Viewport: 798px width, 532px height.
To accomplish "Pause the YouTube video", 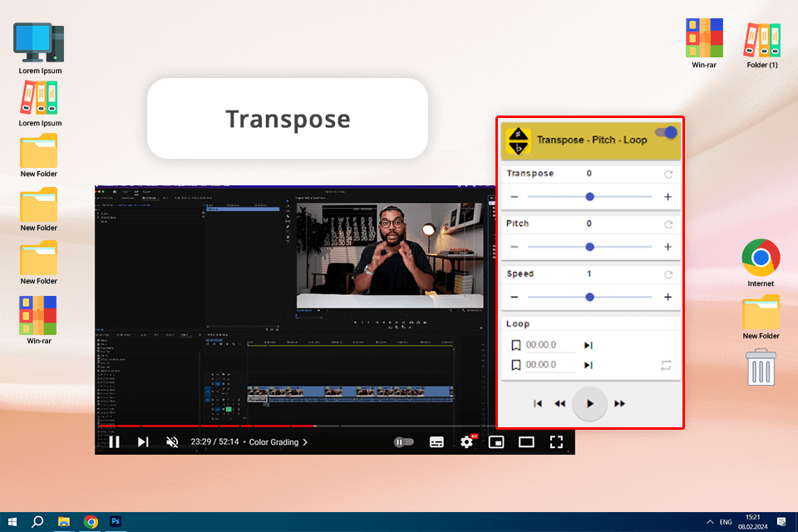I will (x=115, y=442).
